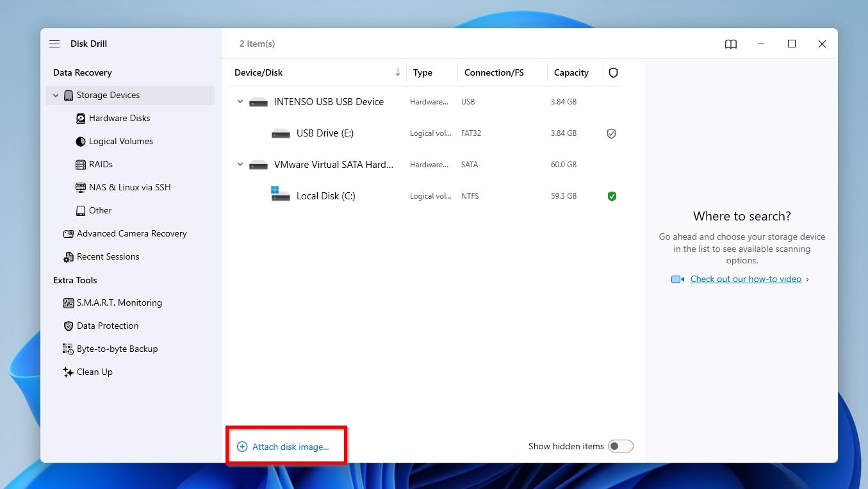Enable Show hidden items
This screenshot has height=489, width=868.
[620, 445]
